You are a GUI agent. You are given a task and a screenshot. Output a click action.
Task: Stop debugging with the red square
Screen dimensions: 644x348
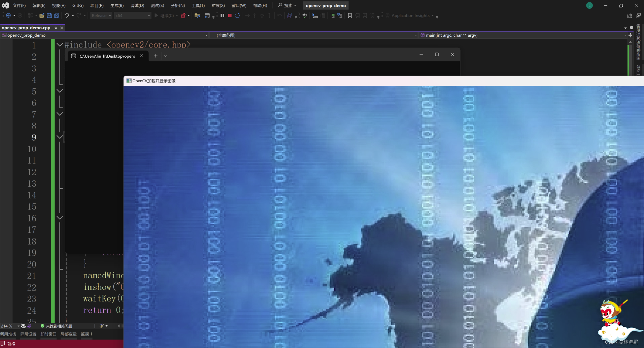tap(230, 15)
